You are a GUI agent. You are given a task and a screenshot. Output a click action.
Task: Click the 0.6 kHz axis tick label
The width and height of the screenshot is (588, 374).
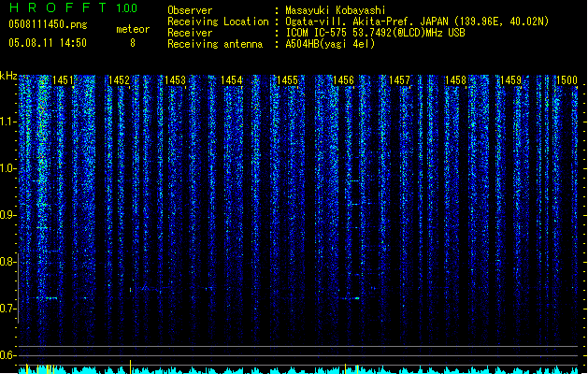(x=7, y=355)
